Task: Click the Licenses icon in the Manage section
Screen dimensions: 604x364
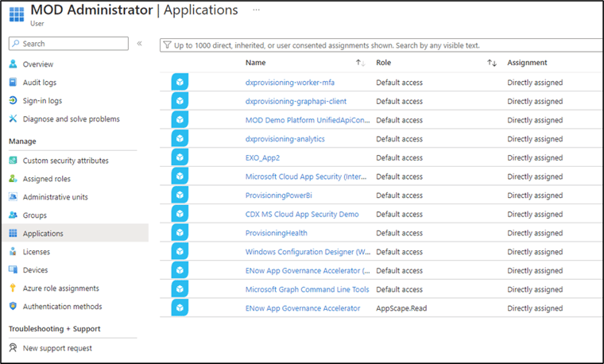Action: [x=13, y=251]
